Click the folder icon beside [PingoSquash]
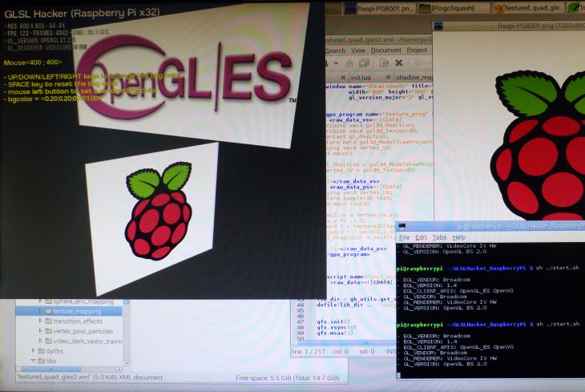Viewport: 585px width, 392px height. coord(425,8)
